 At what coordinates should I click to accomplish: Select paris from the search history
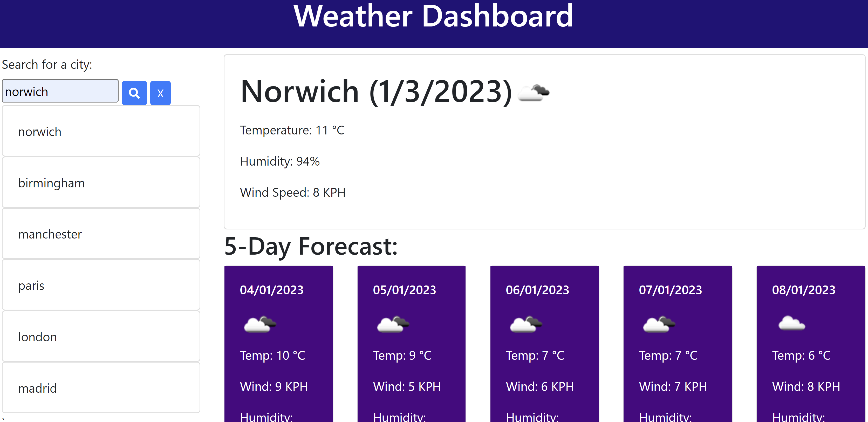click(x=101, y=285)
